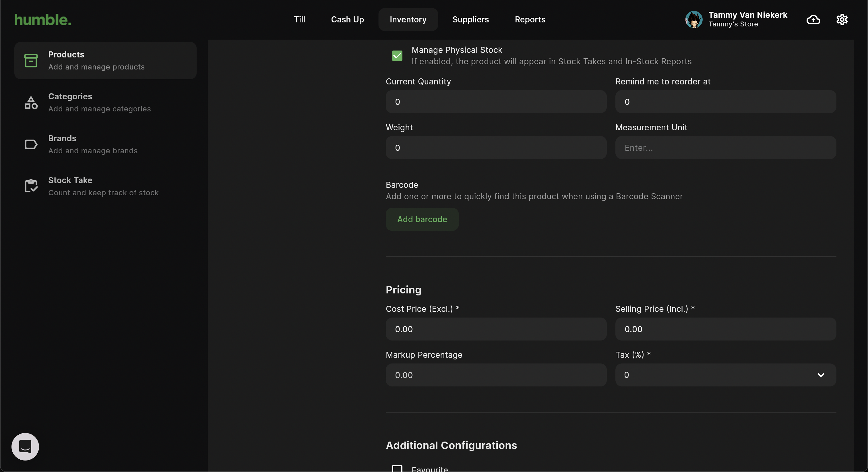The image size is (868, 472).
Task: Click the Markup Percentage field
Action: (496, 375)
